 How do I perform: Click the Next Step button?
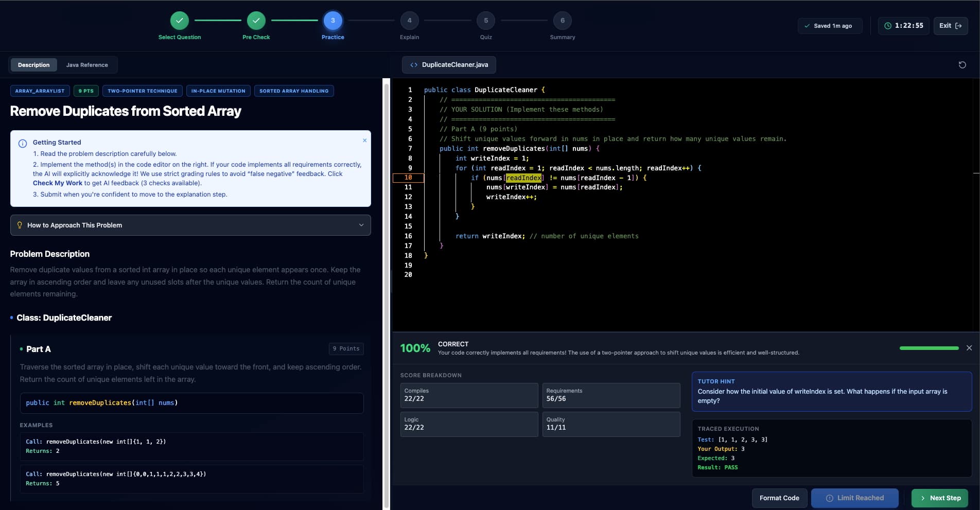(x=939, y=498)
